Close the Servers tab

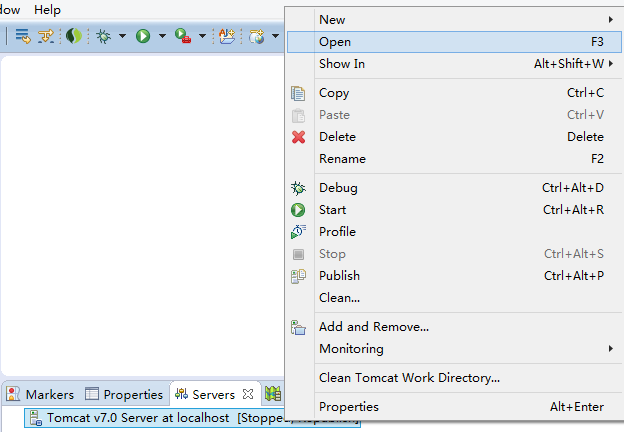248,394
